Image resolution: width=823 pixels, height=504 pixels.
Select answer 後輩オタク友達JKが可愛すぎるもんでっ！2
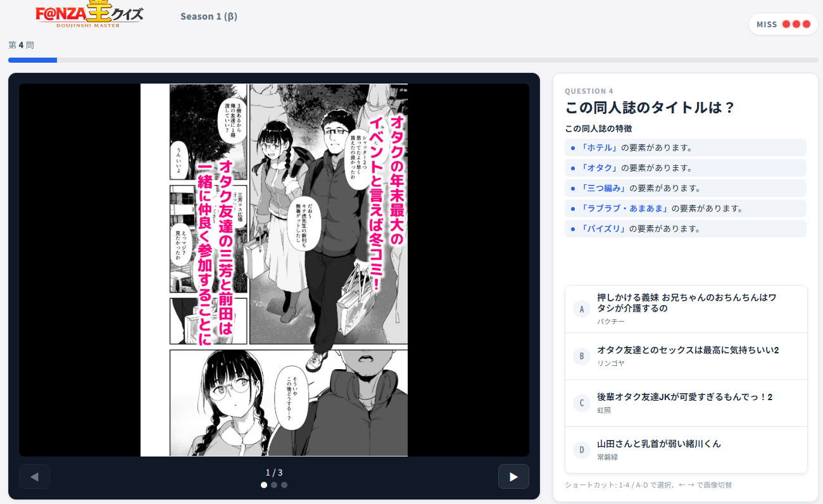pos(684,397)
